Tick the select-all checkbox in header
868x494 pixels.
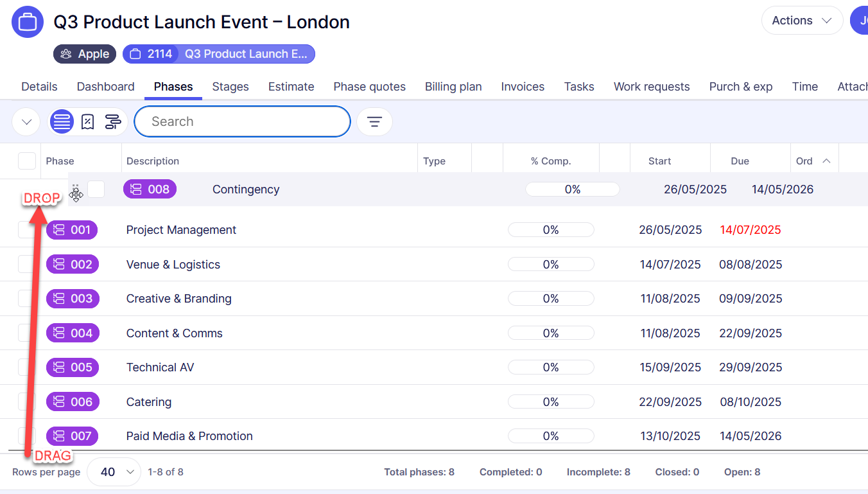coord(27,161)
